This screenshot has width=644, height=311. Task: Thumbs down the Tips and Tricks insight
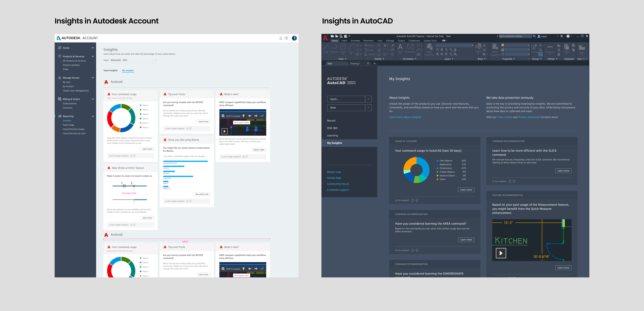pyautogui.click(x=191, y=128)
